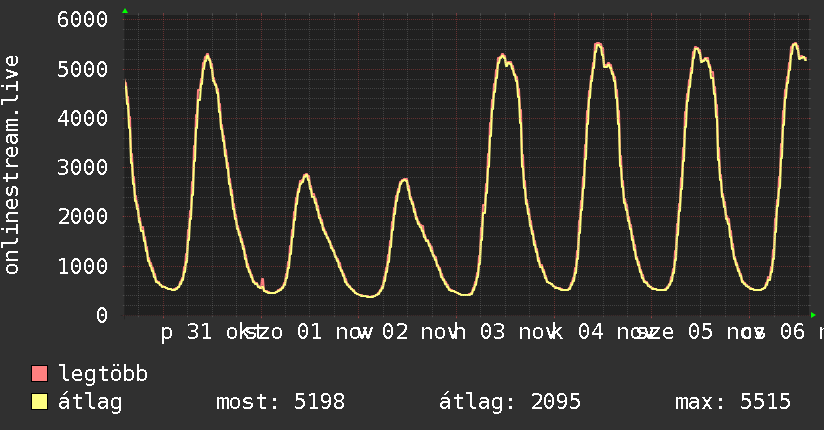Click the 4000 y-axis label
Viewport: 824px width, 430px height.
coord(83,118)
